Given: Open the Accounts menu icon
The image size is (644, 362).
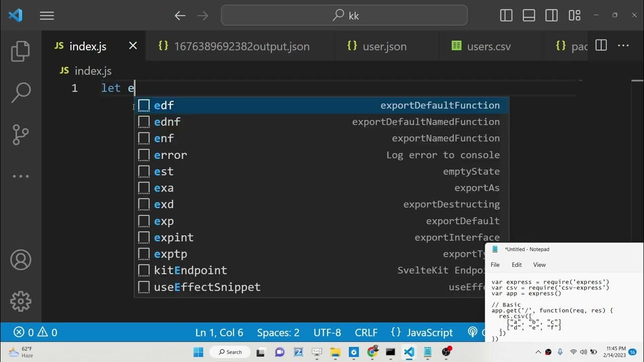Looking at the screenshot, I should pos(21,260).
